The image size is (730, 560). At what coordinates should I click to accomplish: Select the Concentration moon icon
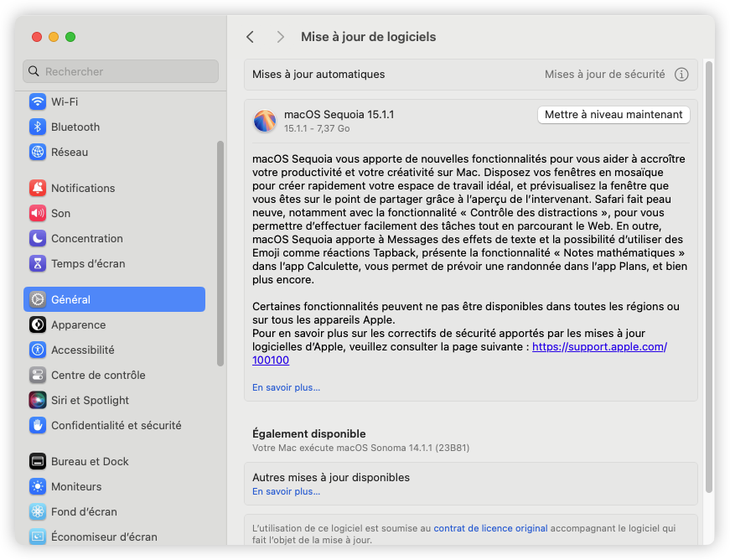point(38,238)
